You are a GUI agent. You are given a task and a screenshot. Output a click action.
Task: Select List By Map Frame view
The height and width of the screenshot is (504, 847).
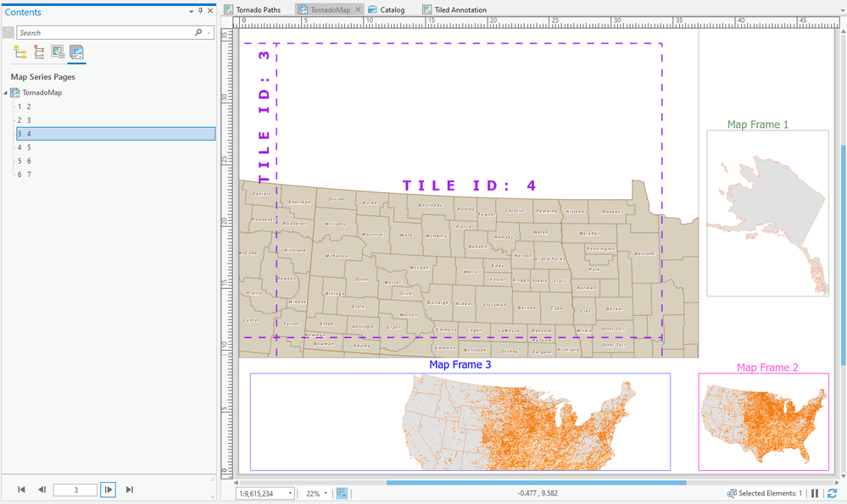58,53
